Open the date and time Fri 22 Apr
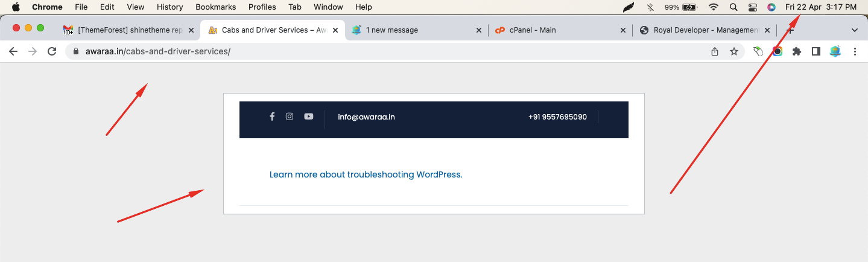This screenshot has width=868, height=262. pos(821,7)
